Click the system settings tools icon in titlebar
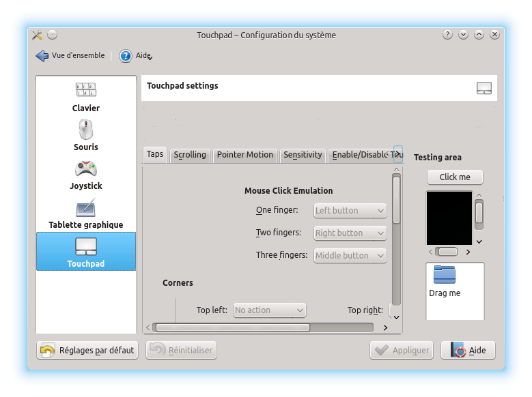This screenshot has width=532, height=397. click(x=37, y=35)
